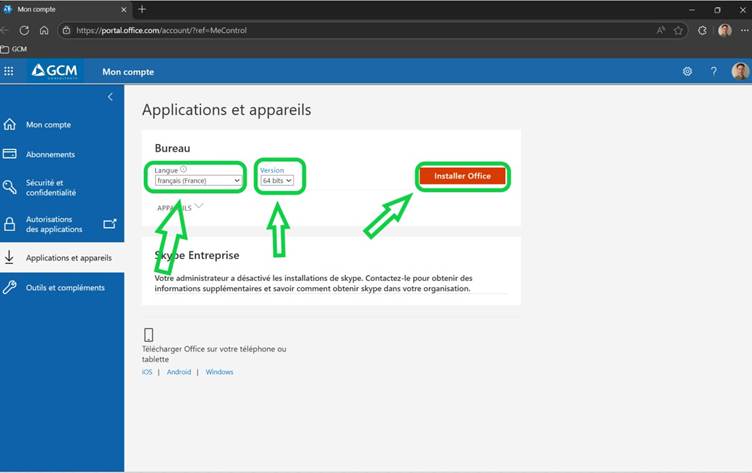Screen dimensions: 752x473
Task: Click the download icon beside Applications et appareils
Action: pos(9,258)
